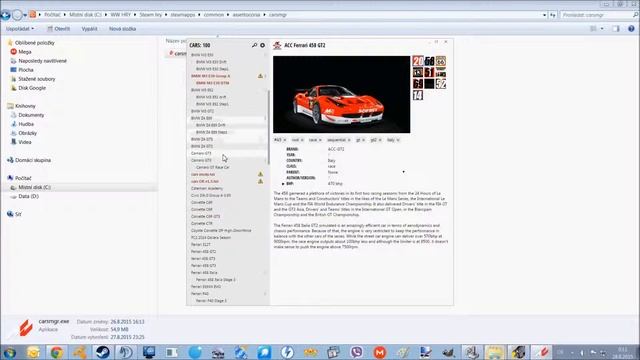Screen dimensions: 640x360
Task: Click warning icon next to BMW M3 E30 Group A
Action: (260, 76)
